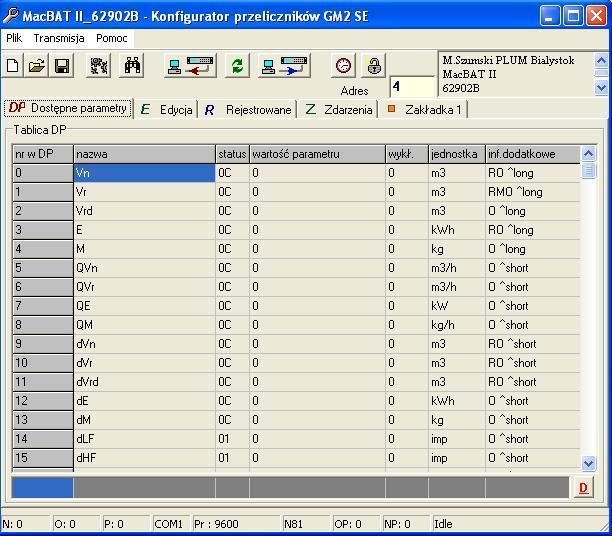The width and height of the screenshot is (612, 536).
Task: Switch to the Zakładka 1 tab
Action: tap(424, 110)
